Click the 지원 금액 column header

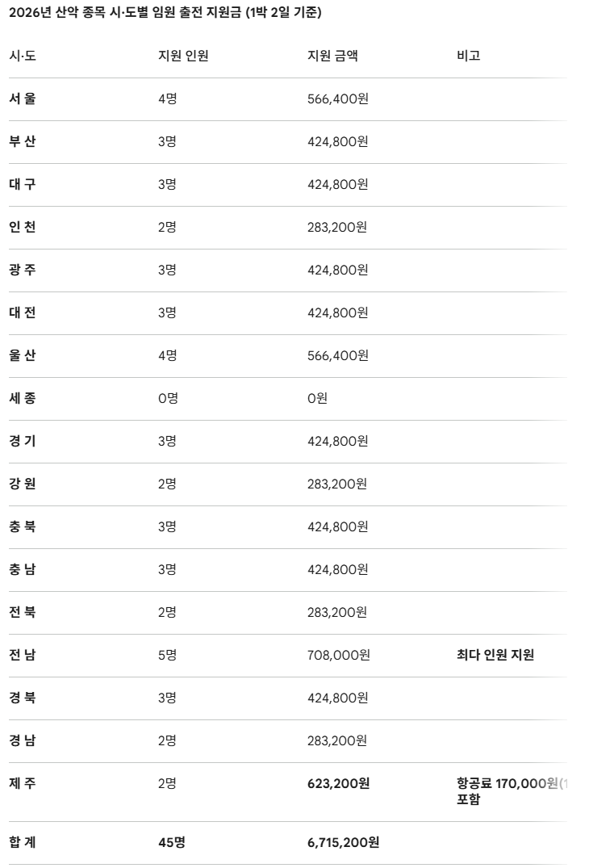332,56
